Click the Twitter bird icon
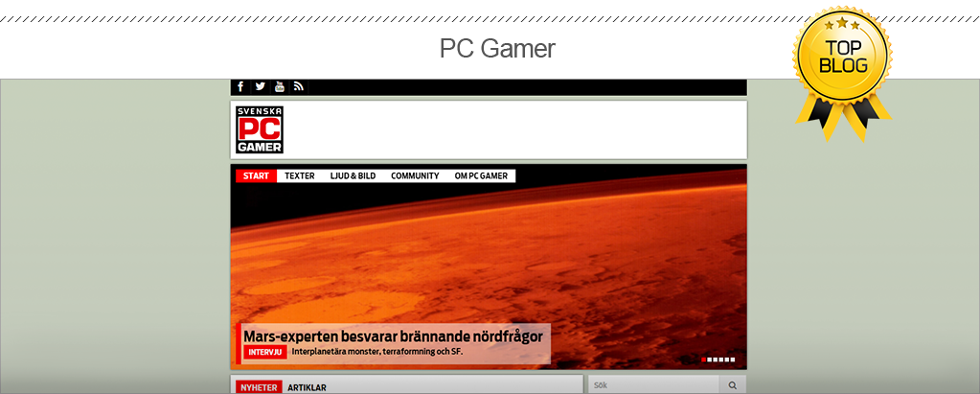 coord(260,87)
